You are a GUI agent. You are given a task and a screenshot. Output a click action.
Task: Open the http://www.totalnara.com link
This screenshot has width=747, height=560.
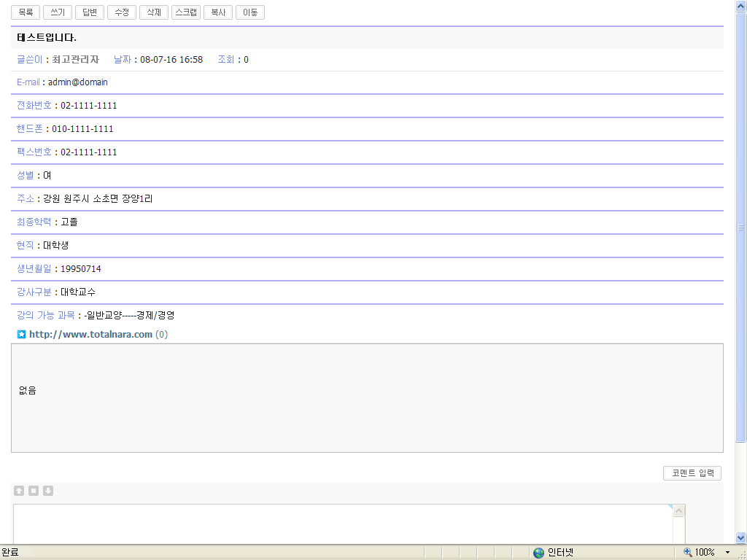[x=90, y=334]
